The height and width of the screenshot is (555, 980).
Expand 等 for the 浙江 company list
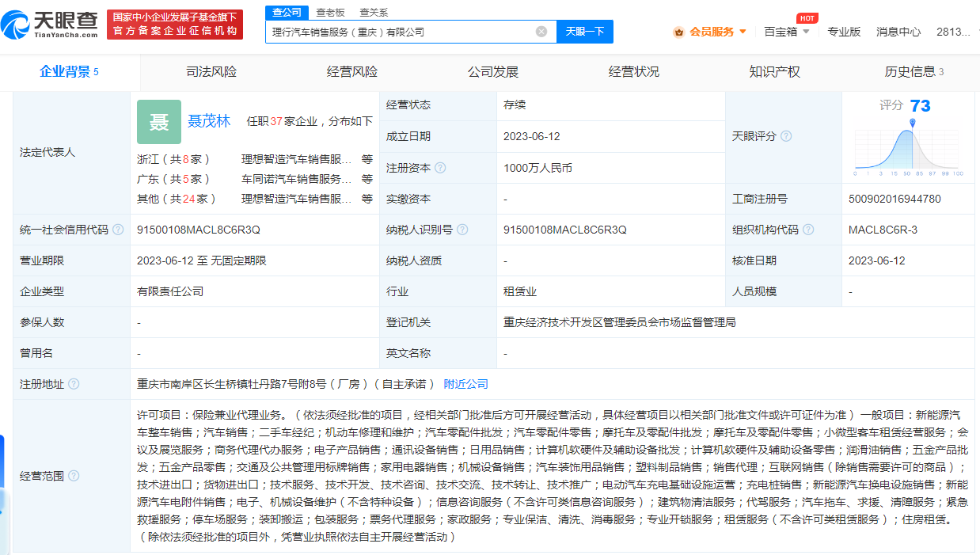[x=367, y=158]
